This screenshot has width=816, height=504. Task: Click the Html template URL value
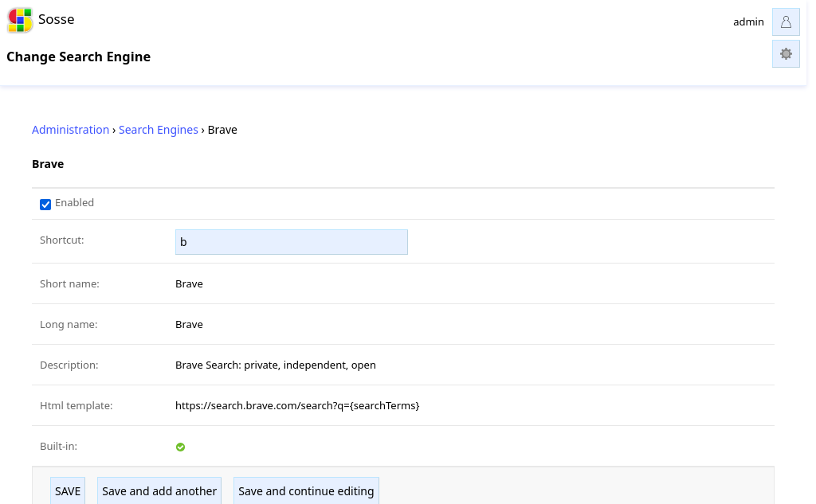click(x=297, y=406)
